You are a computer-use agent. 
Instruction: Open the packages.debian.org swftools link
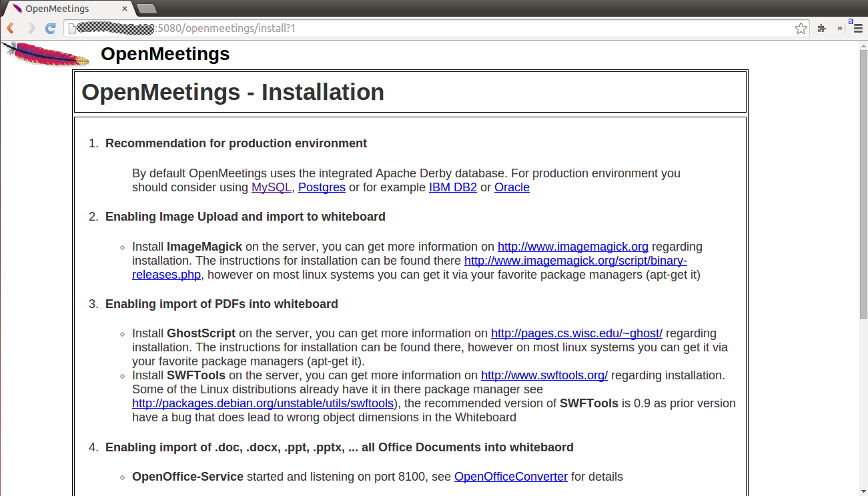[263, 403]
